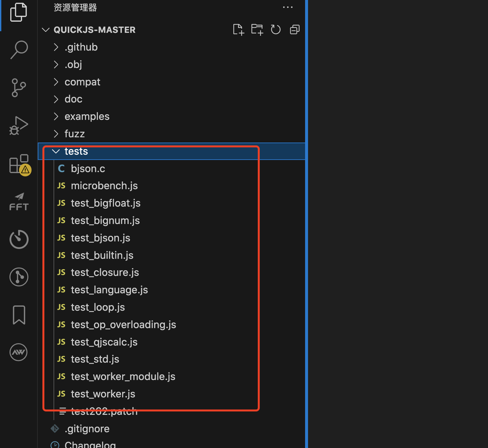Collapse the QUICKJS-MASTER root section
The height and width of the screenshot is (448, 488).
click(46, 30)
